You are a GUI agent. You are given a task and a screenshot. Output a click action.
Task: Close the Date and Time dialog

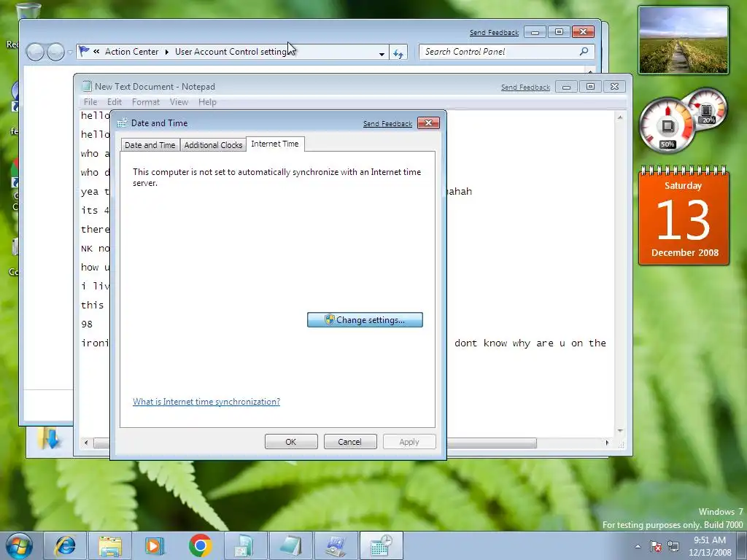428,122
